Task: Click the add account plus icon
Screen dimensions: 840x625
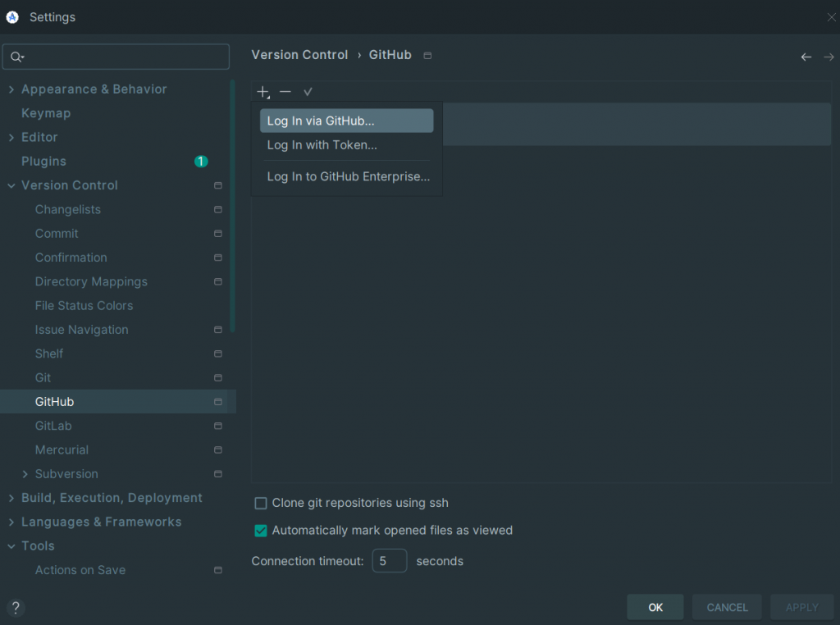Action: (x=262, y=92)
